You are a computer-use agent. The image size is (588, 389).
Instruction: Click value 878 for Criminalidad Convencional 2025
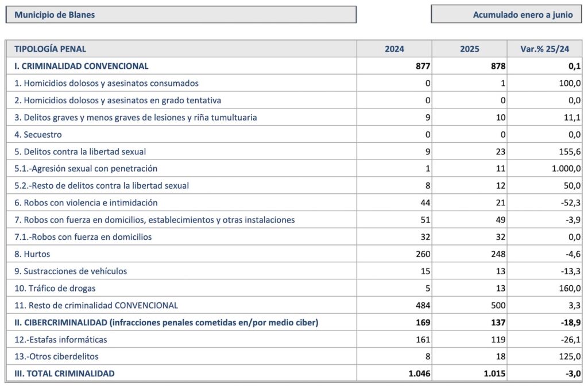[x=498, y=66]
